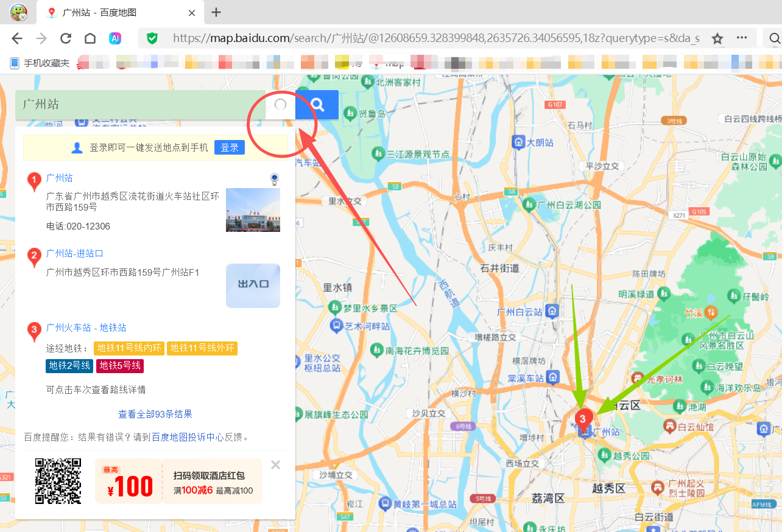Select the 地铁5号线 line badge
This screenshot has width=782, height=532.
click(x=119, y=366)
